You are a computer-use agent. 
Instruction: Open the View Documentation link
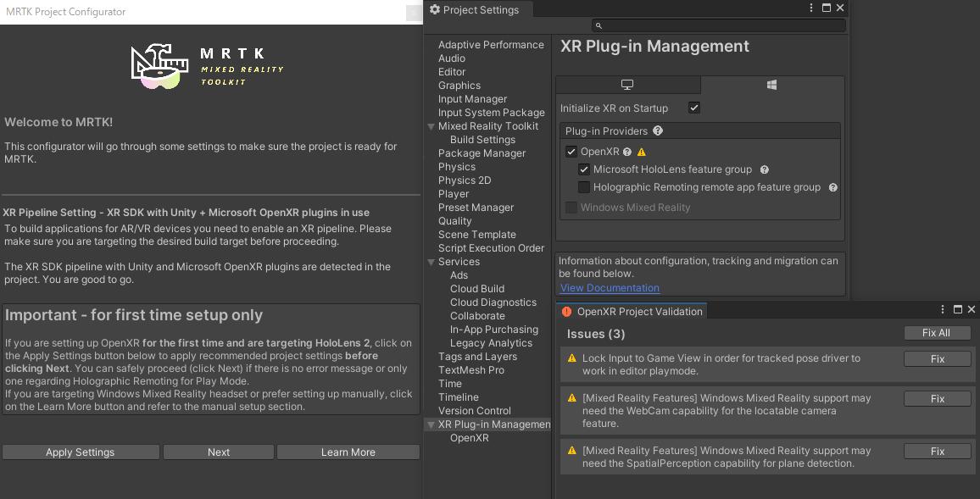(x=610, y=288)
